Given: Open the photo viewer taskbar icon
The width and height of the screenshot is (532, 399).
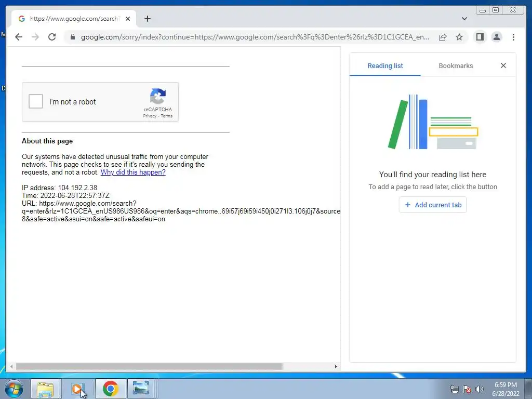Looking at the screenshot, I should 141,389.
